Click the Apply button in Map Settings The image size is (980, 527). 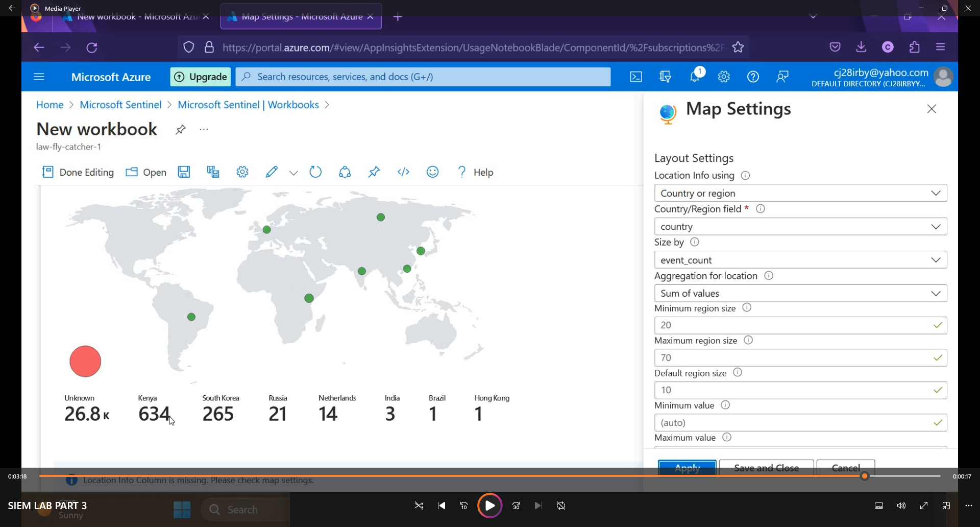pyautogui.click(x=687, y=468)
